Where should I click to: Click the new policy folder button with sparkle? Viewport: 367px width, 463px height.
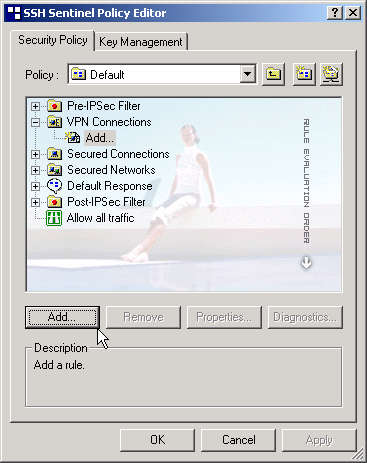coord(304,74)
